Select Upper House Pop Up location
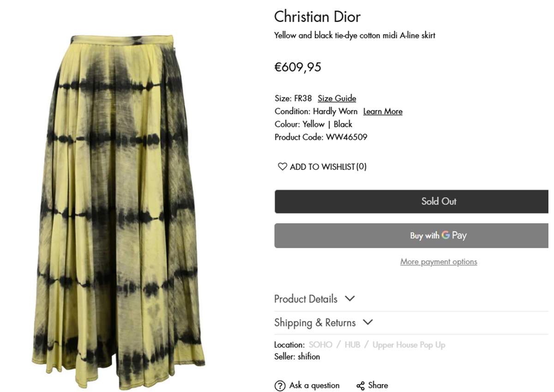The height and width of the screenshot is (392, 554). click(409, 345)
